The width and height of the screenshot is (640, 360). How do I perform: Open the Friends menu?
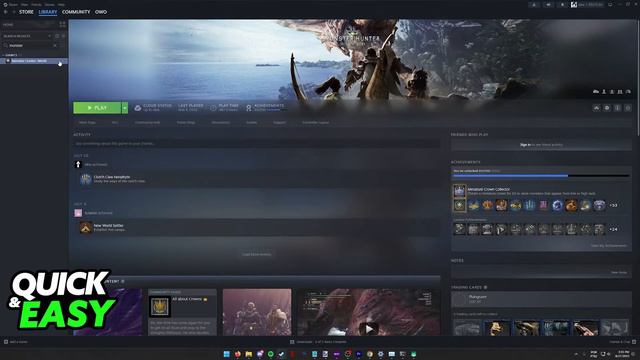point(36,4)
